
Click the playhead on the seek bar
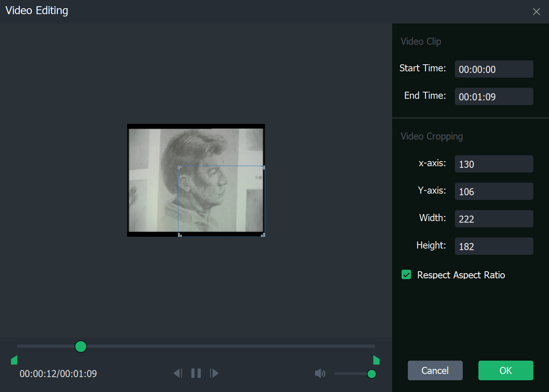pos(81,347)
